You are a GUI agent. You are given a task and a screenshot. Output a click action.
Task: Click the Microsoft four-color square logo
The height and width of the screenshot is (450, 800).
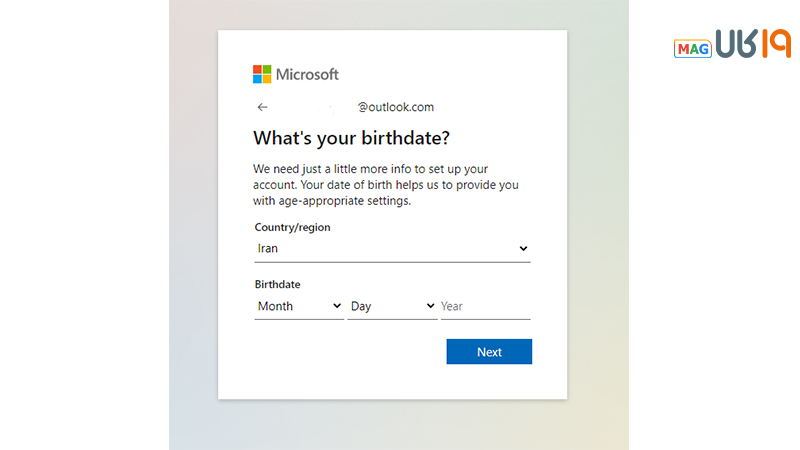click(262, 74)
